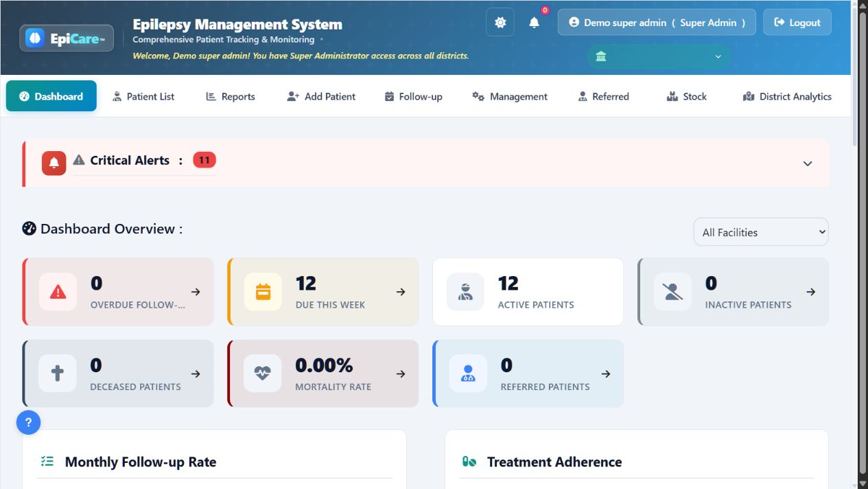This screenshot has height=489, width=868.
Task: Click the red Critical Alerts bell icon
Action: point(54,163)
